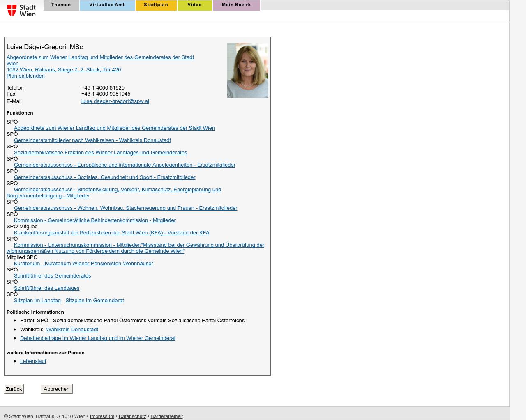Viewport: 526px width, 420px height.
Task: Click the Zurück button
Action: point(14,389)
